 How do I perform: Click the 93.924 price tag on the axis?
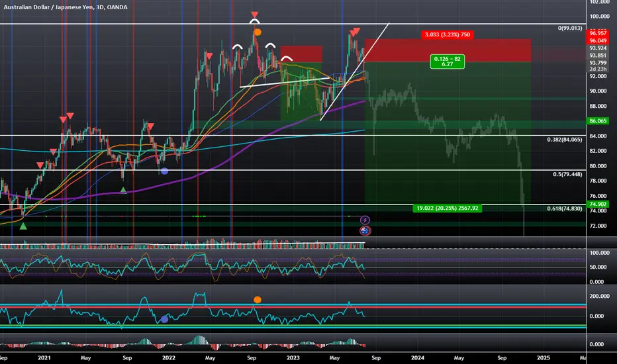pyautogui.click(x=598, y=48)
